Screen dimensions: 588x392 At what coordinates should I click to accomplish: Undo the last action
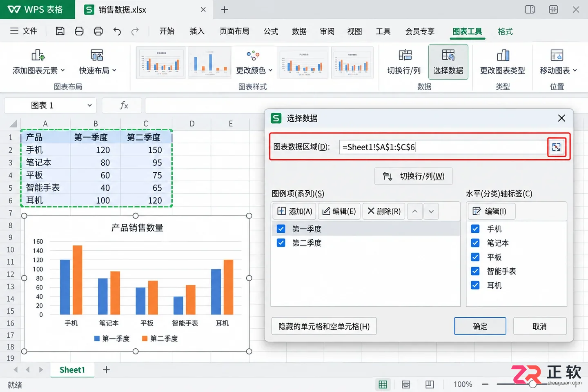[x=117, y=31]
